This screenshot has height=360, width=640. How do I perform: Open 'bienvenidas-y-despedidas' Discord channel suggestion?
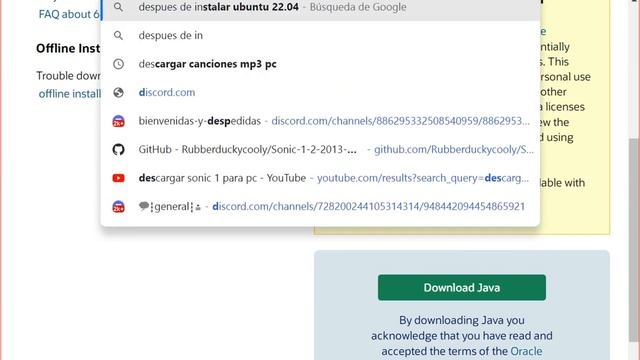pos(320,121)
